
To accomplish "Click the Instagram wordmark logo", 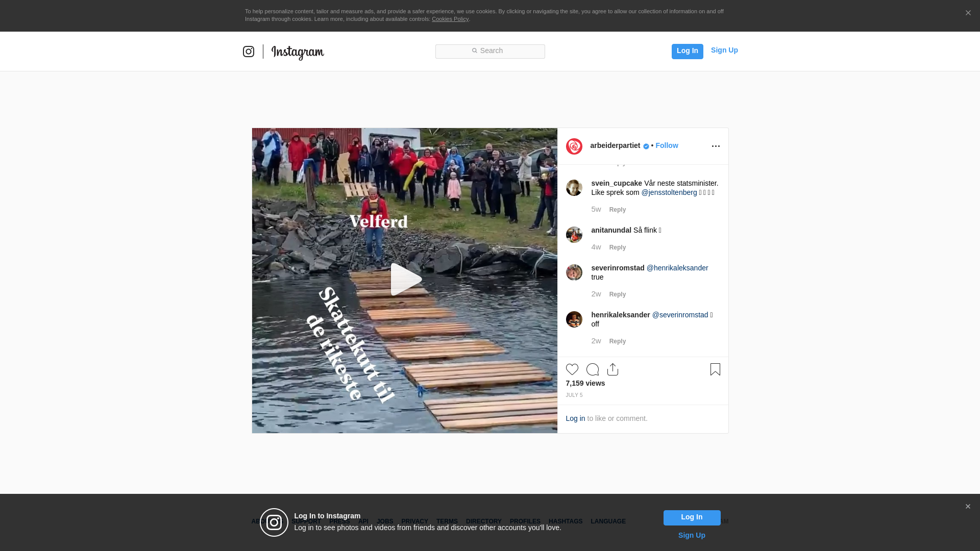I will pyautogui.click(x=298, y=52).
